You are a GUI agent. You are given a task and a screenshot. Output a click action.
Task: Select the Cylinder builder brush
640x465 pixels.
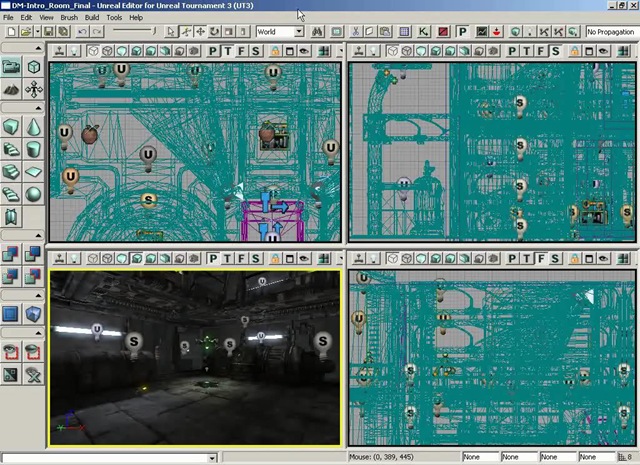pos(34,149)
